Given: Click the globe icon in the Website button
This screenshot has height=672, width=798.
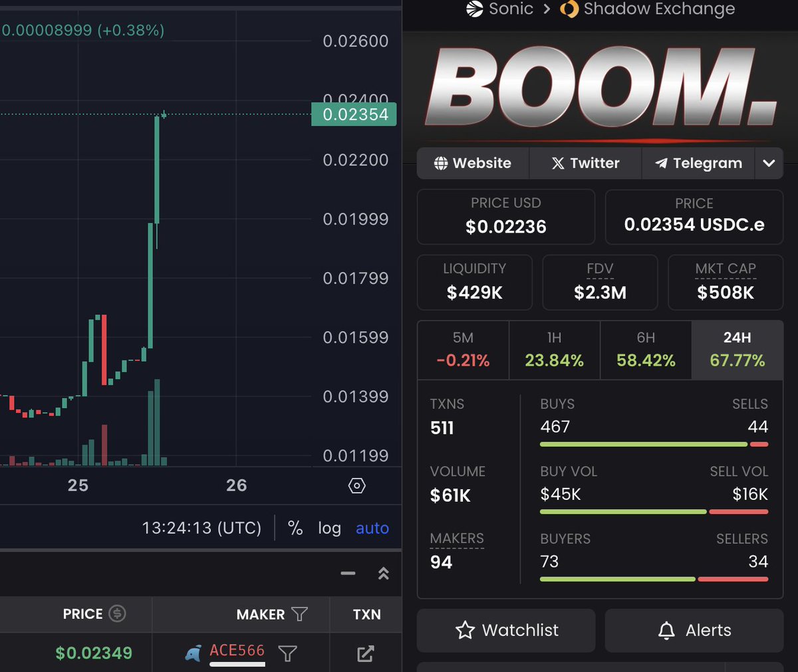Looking at the screenshot, I should pyautogui.click(x=441, y=164).
